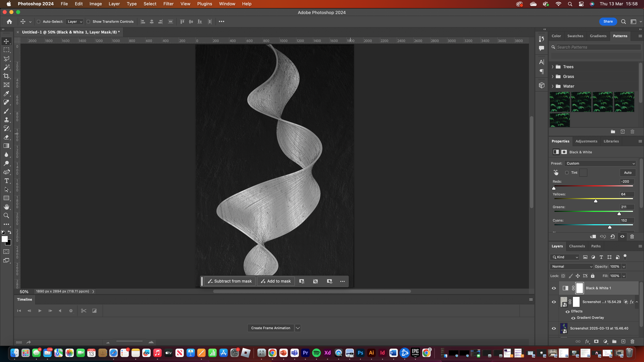
Task: Select the Zoom tool
Action: coord(6,216)
